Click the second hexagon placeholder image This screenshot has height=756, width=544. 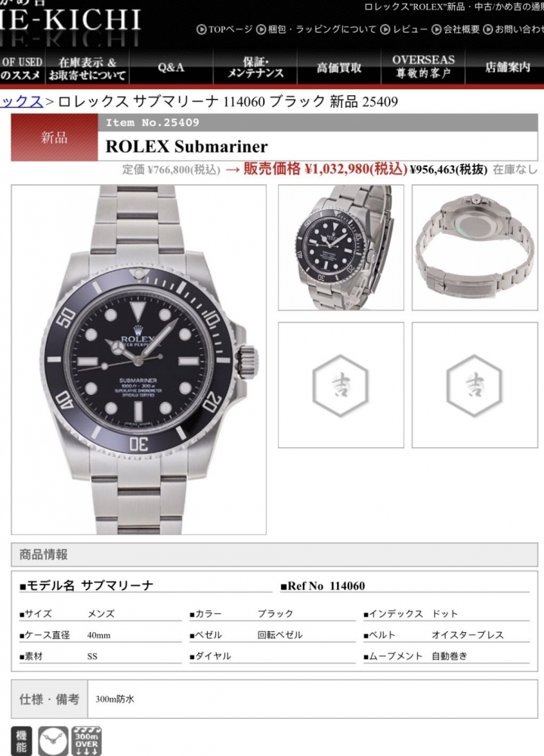coord(474,384)
